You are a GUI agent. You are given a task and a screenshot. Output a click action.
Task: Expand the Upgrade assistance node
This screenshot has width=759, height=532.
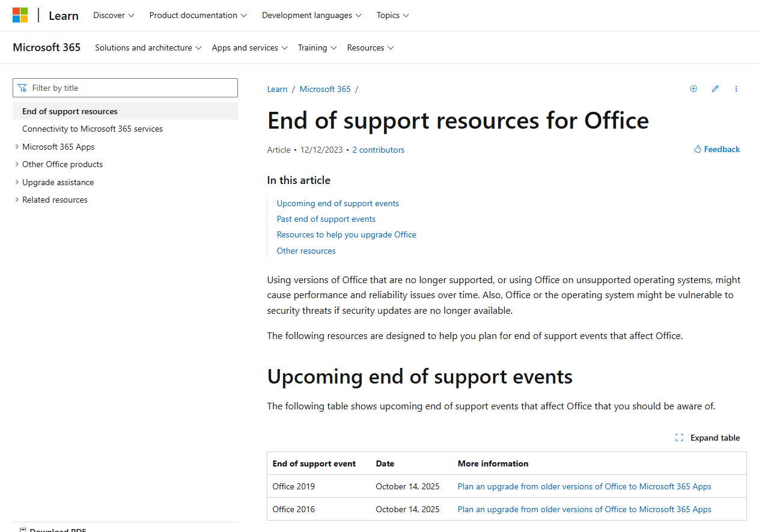17,182
